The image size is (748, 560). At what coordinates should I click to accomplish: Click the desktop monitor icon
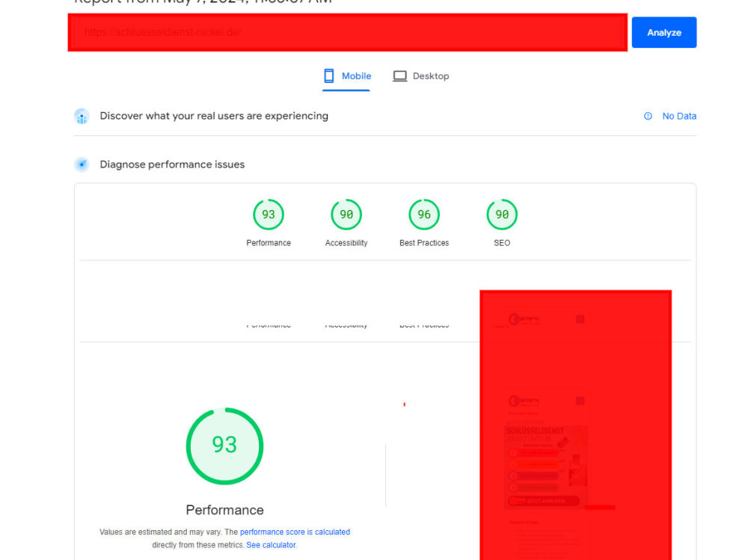[x=399, y=76]
